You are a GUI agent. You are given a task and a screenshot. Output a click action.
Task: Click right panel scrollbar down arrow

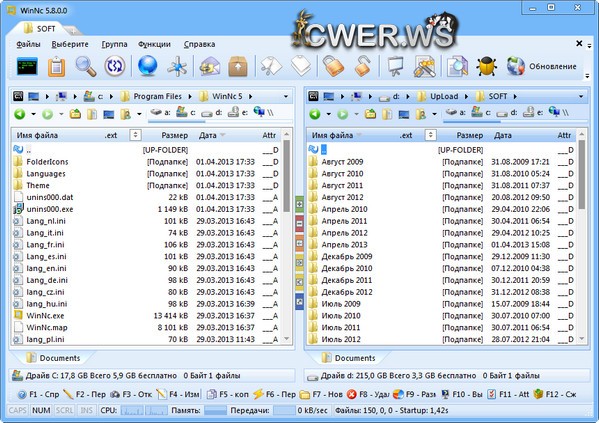click(x=581, y=339)
